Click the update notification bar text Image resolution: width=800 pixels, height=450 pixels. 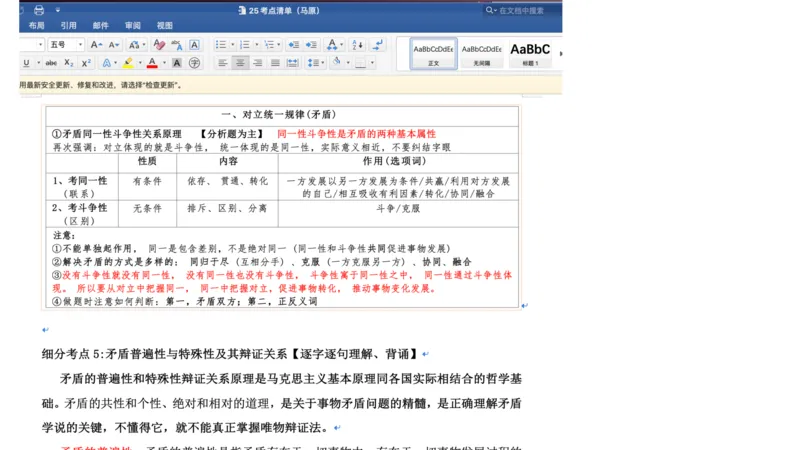[101, 85]
